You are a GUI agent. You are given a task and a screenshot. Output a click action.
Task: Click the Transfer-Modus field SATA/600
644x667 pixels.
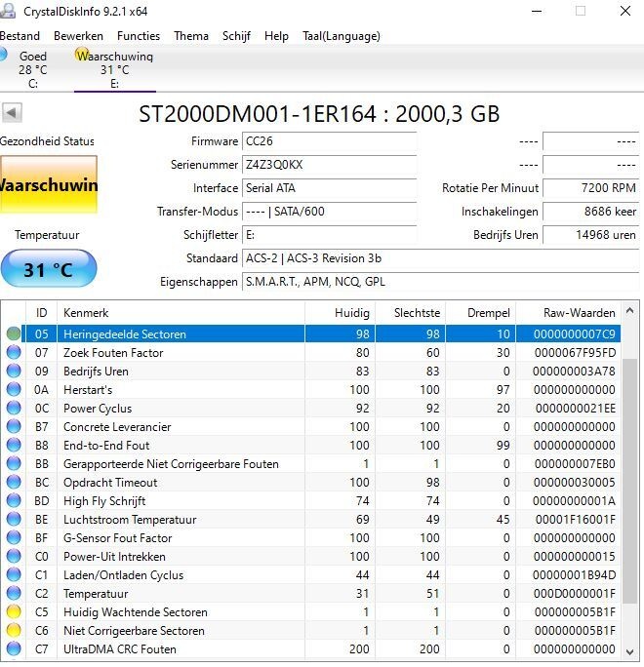329,212
